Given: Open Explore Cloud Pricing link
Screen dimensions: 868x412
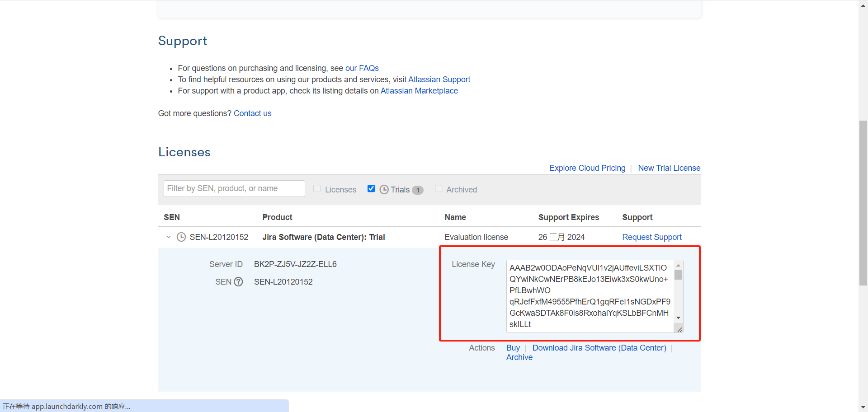Looking at the screenshot, I should (x=587, y=168).
